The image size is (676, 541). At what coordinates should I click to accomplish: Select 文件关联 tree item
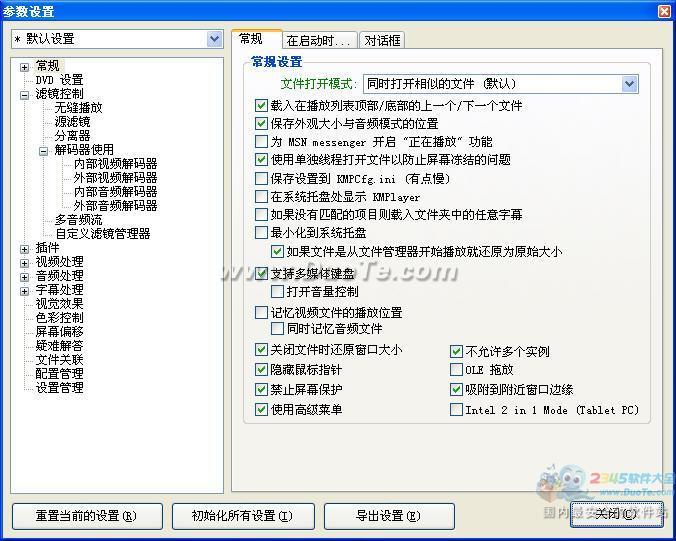59,360
